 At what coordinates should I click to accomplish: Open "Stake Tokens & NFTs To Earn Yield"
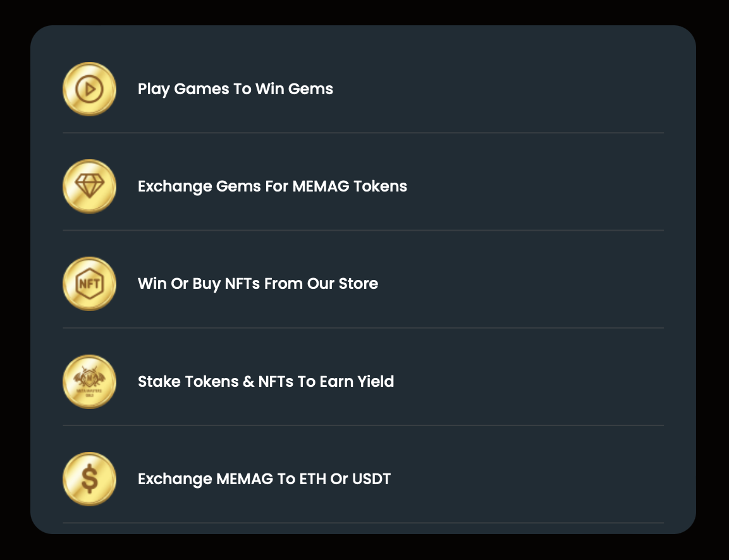pos(266,382)
